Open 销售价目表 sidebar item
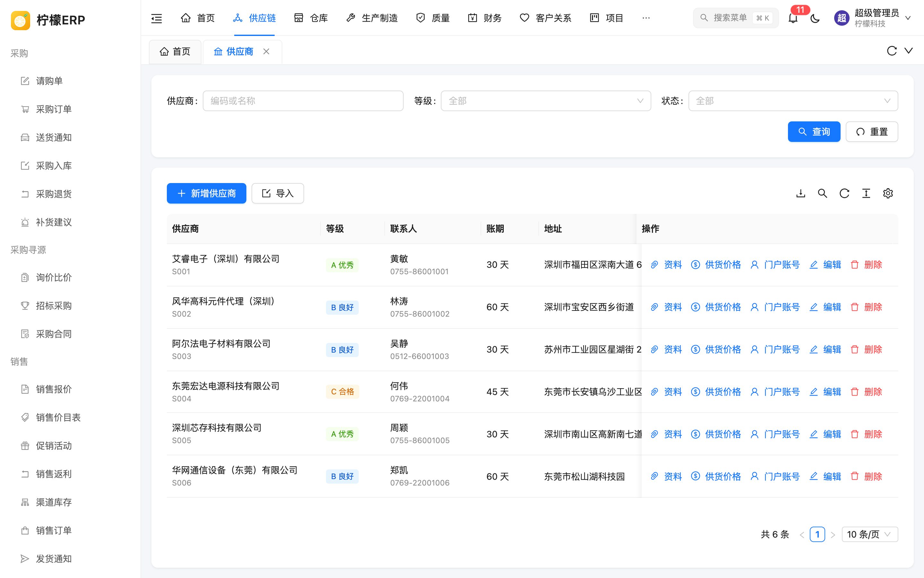Screen dimensions: 924x578 70,417
